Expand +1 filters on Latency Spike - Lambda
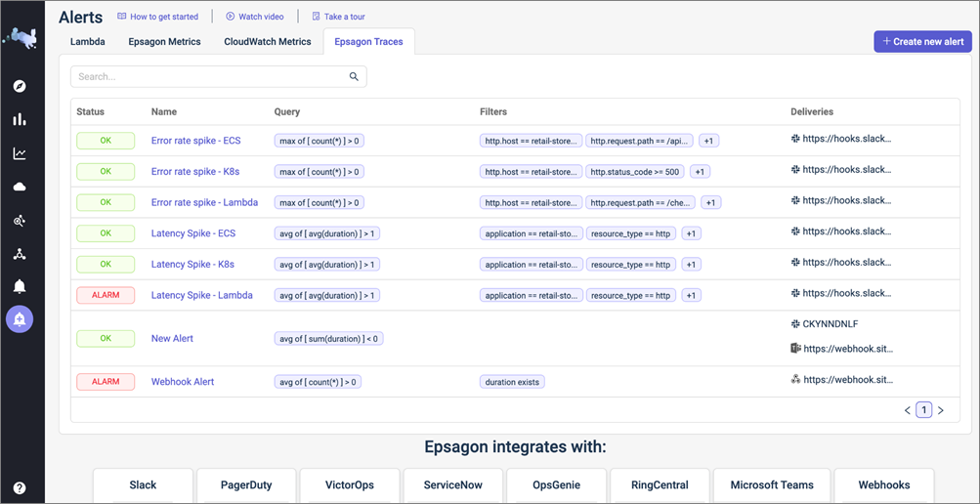 click(x=691, y=295)
